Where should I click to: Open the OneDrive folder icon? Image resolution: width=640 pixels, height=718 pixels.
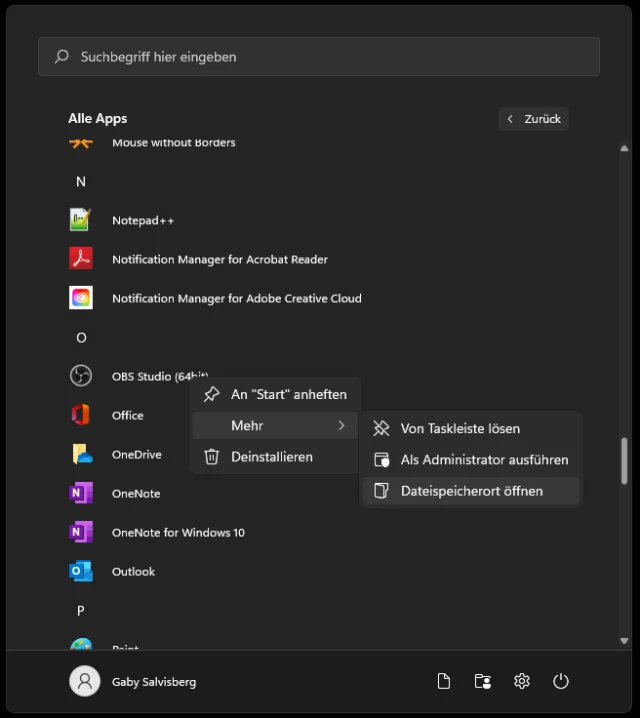[81, 454]
